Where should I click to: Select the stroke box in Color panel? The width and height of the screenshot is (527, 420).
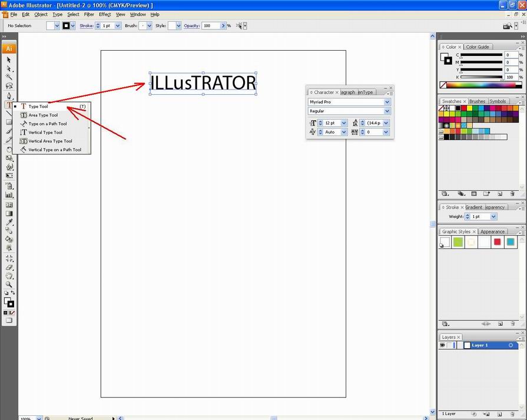(448, 61)
